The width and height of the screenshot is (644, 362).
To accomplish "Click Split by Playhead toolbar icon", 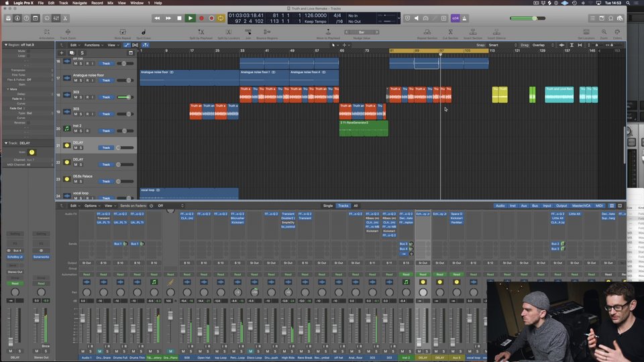I will pos(201,32).
